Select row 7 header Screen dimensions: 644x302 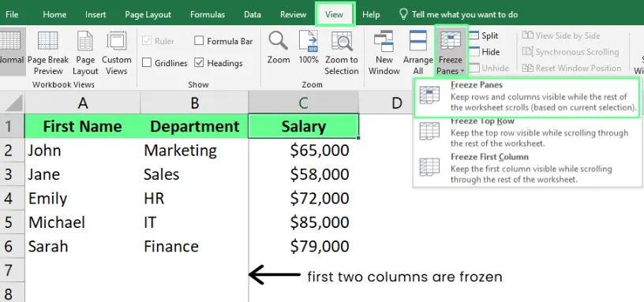[x=13, y=270]
